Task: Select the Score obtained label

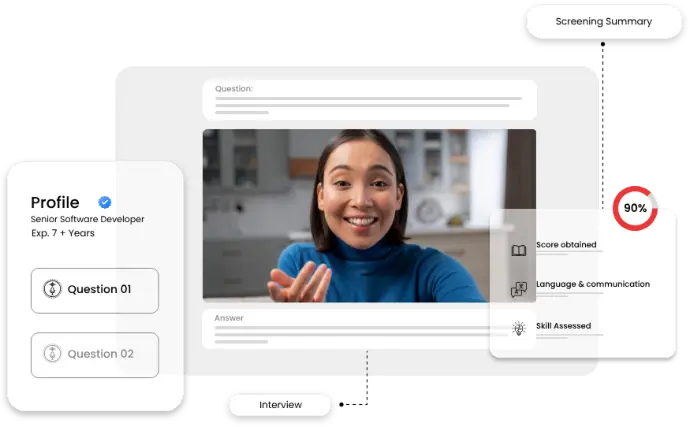Action: pos(566,245)
